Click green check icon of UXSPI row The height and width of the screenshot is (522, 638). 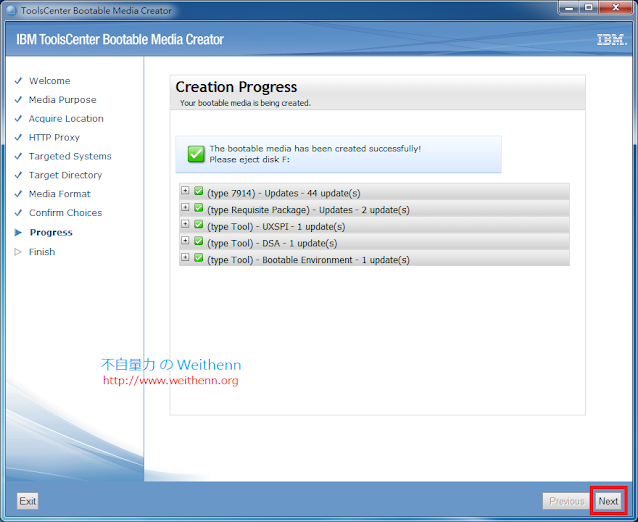199,224
